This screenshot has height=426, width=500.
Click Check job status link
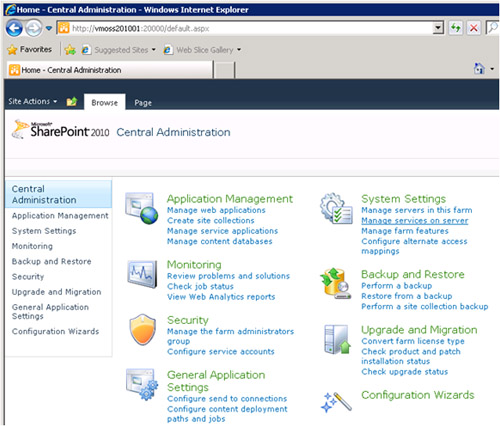tap(200, 286)
